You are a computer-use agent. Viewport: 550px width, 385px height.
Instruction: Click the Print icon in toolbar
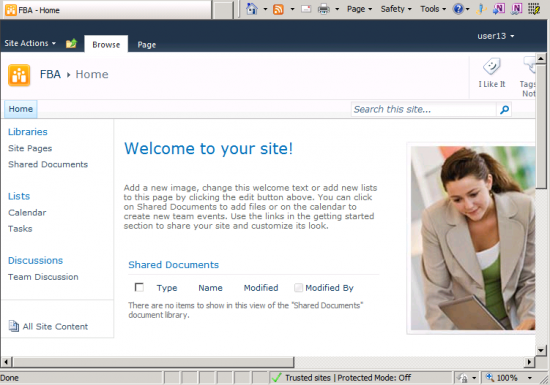pos(323,9)
